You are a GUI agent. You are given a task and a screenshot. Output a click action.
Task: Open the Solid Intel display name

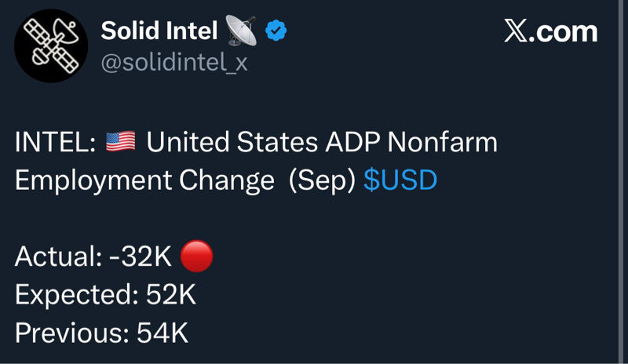(159, 31)
